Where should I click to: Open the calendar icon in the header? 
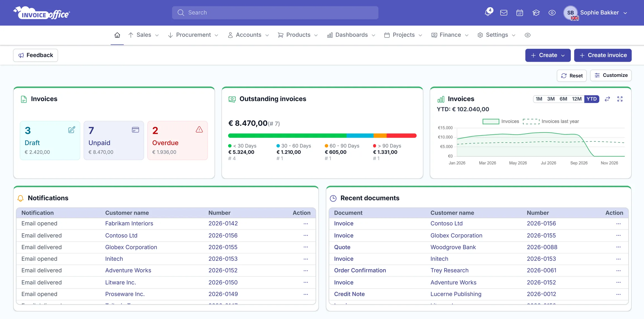[x=520, y=13]
